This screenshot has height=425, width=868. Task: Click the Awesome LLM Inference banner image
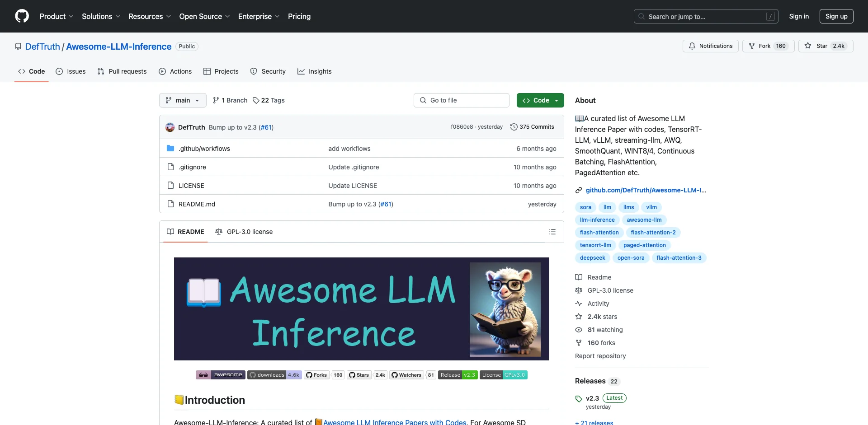362,309
